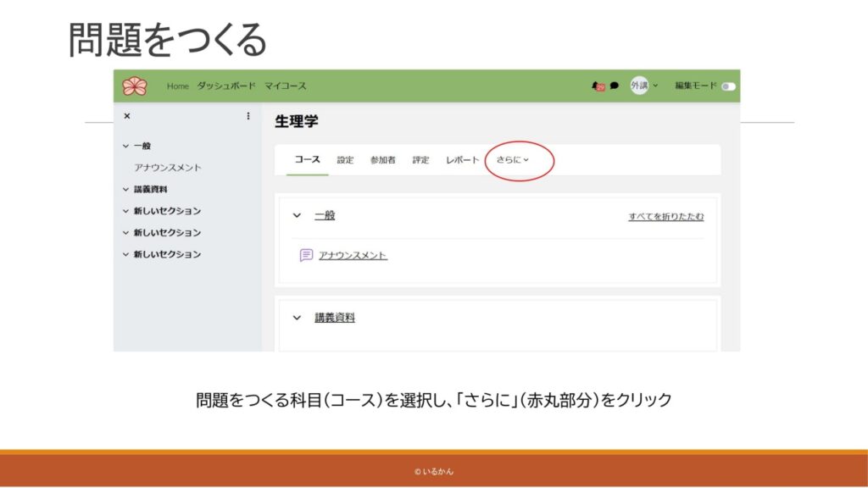The width and height of the screenshot is (868, 488).
Task: Click the user avatar circle
Action: pos(639,86)
